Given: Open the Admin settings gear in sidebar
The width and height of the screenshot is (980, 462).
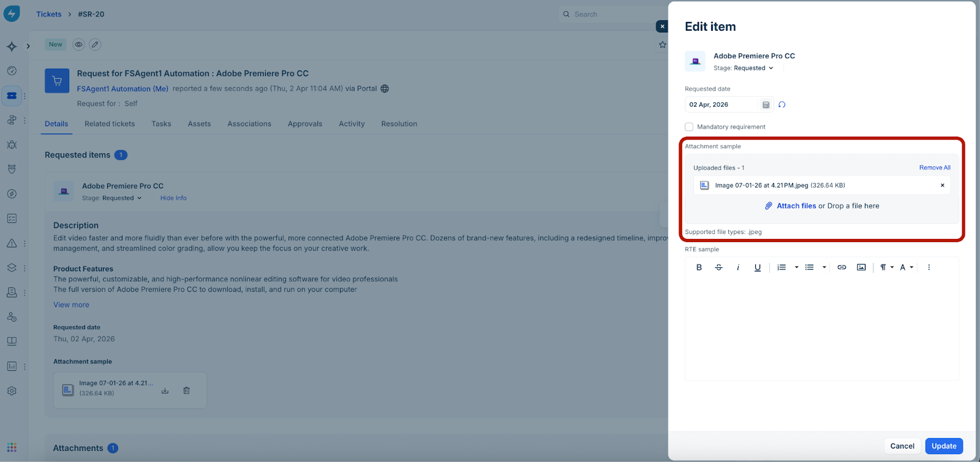Looking at the screenshot, I should [12, 391].
